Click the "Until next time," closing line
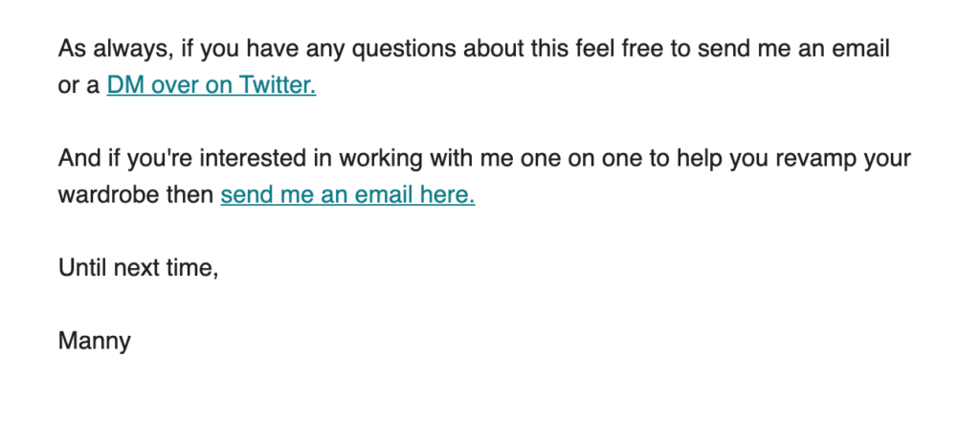The width and height of the screenshot is (980, 425). 138,268
